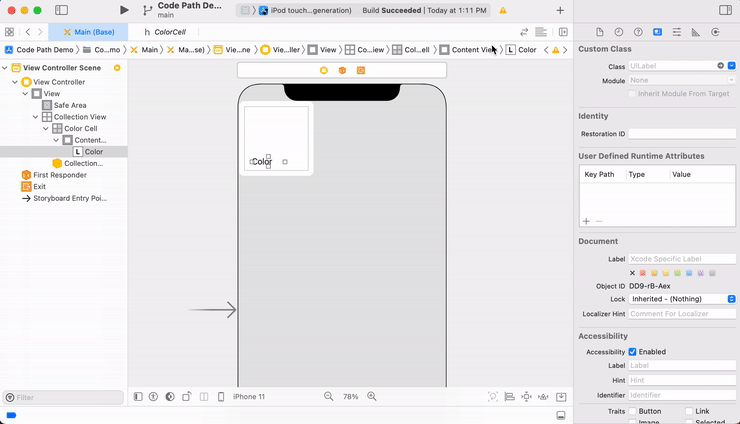Uncheck the Accessibility Enabled checkbox

point(632,352)
